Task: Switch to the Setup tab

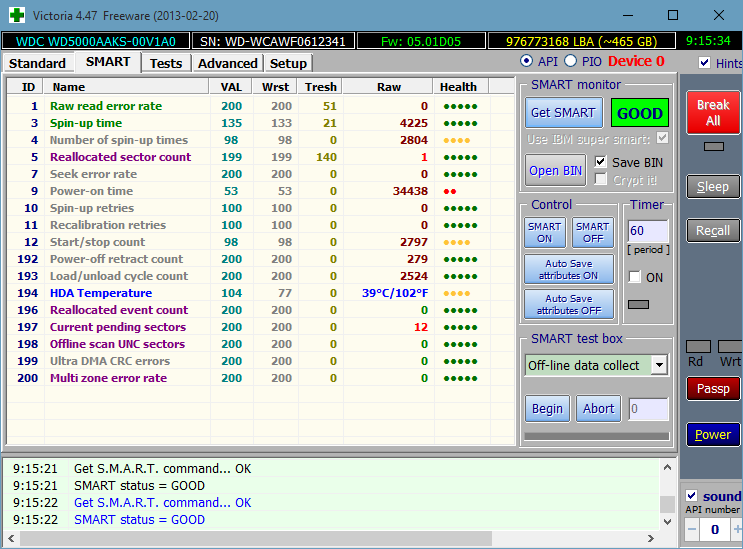Action: tap(288, 63)
